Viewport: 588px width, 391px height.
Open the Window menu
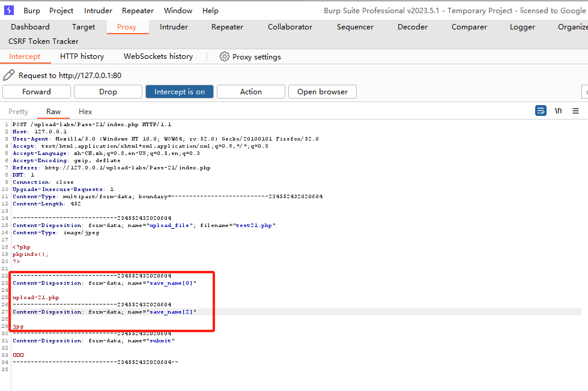[178, 10]
